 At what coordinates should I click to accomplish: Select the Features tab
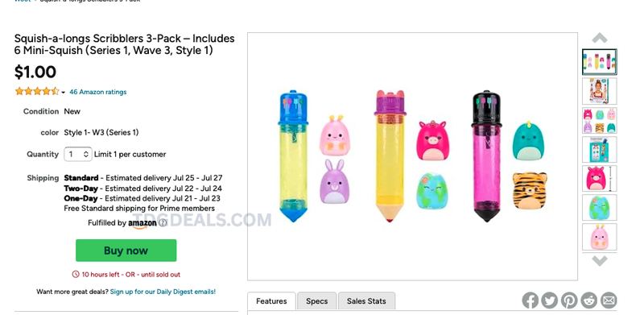[271, 301]
